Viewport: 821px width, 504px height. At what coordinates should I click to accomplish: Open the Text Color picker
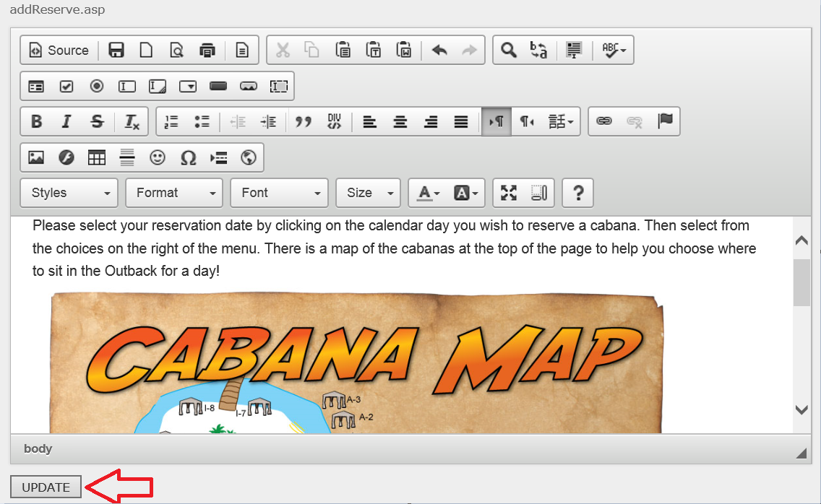click(x=429, y=193)
